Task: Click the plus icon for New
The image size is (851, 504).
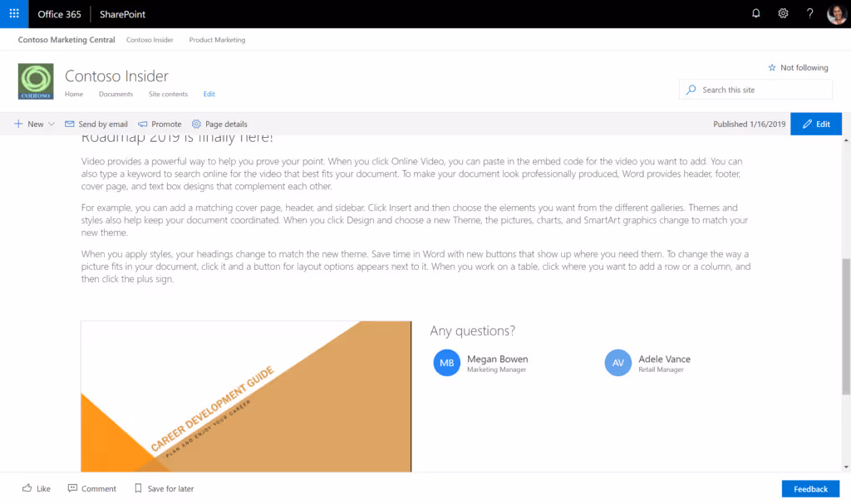Action: [18, 124]
